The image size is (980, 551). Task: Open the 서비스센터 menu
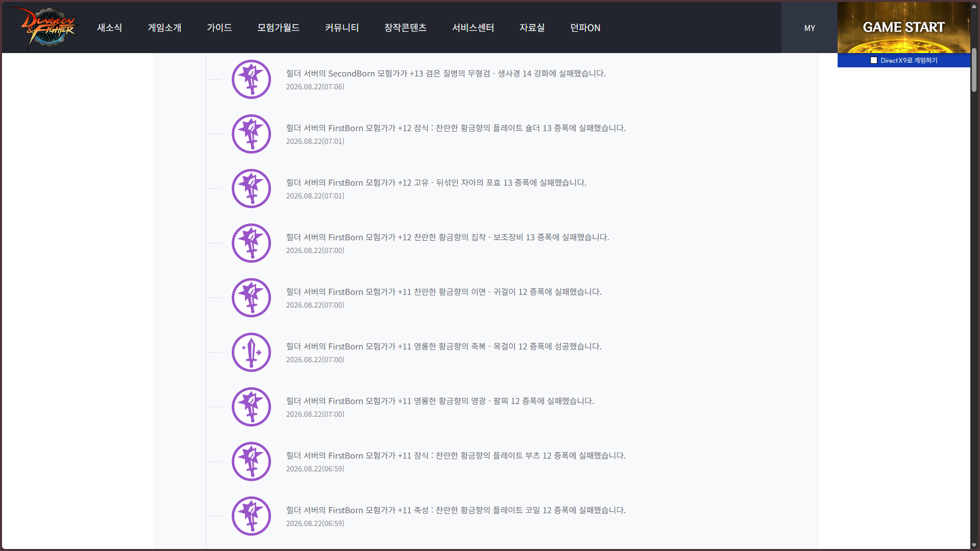(473, 28)
